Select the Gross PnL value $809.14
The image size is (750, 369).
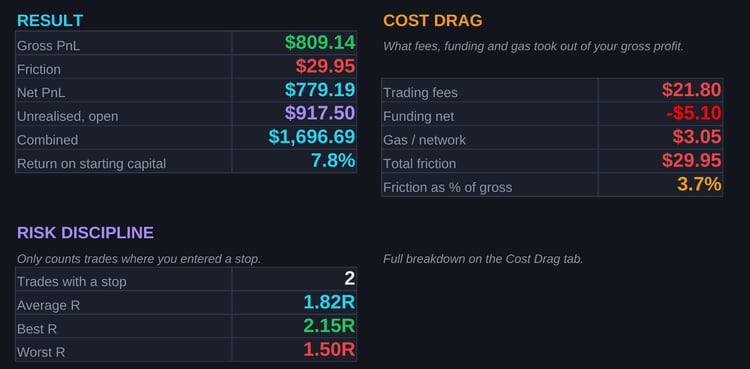320,43
